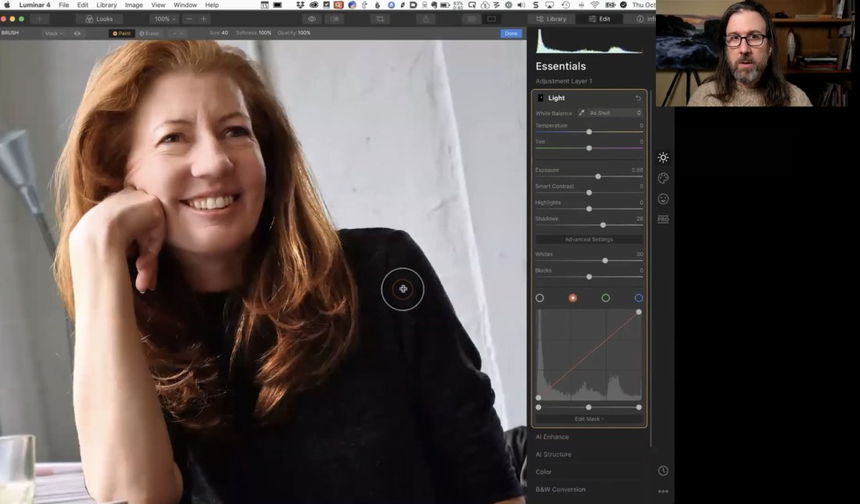Click the Done button
This screenshot has width=860, height=504.
coord(511,34)
